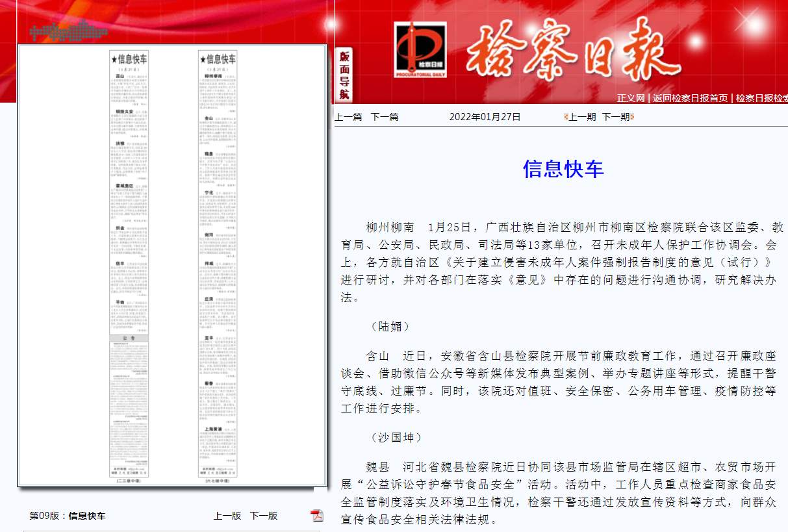Open the 版面导航 layout navigation tab
Screen dimensions: 788x532
pyautogui.click(x=344, y=75)
